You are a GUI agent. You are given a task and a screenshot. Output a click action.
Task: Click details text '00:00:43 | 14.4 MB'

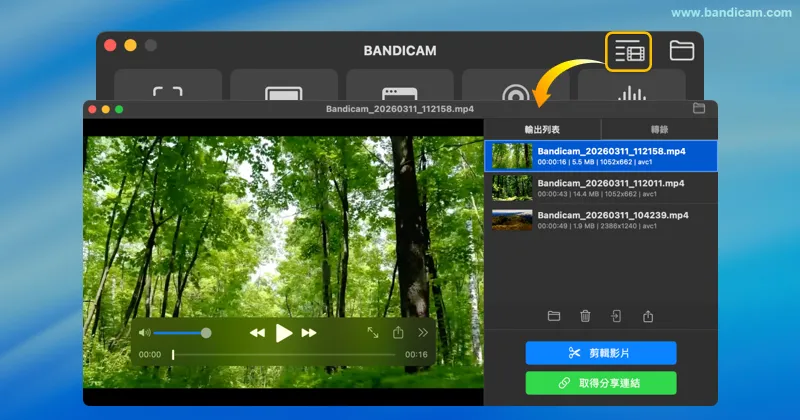[x=567, y=194]
